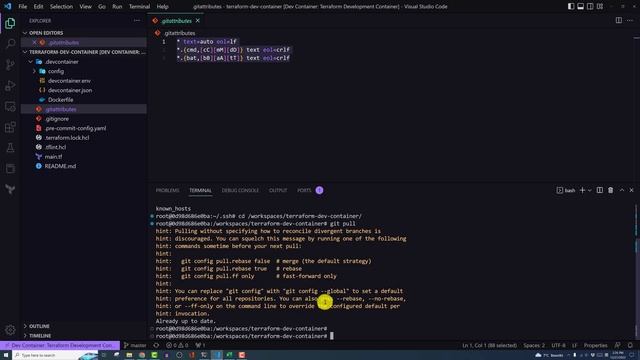Change language mode via Properties

[596, 345]
